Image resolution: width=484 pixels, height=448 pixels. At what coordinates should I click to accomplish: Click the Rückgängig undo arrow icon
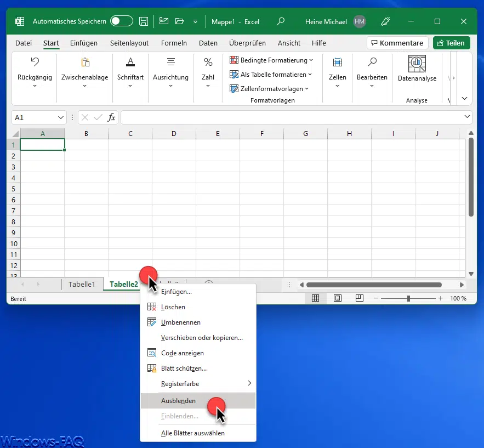pos(35,62)
